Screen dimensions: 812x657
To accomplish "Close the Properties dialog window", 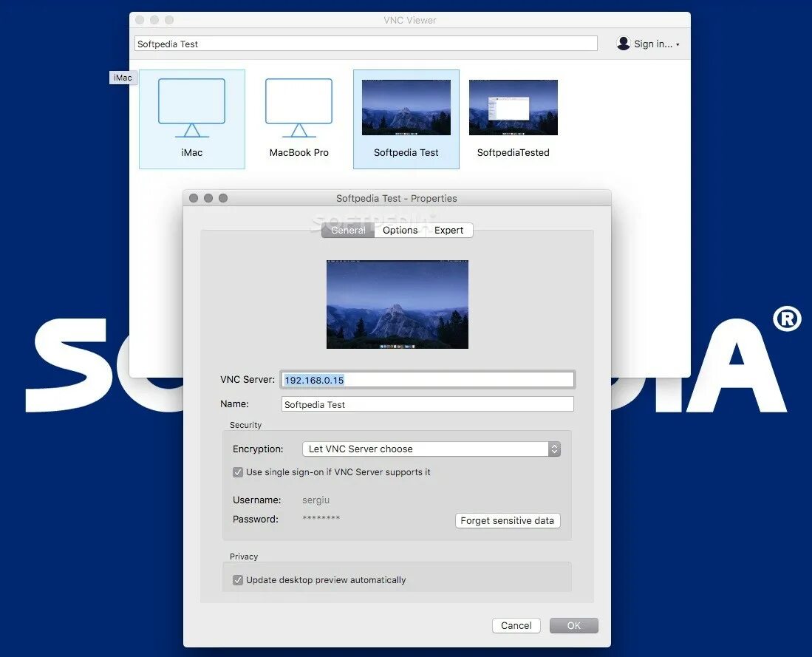I will [x=194, y=198].
